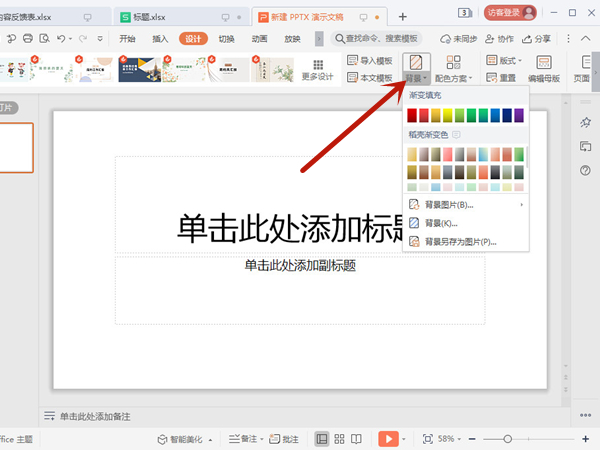This screenshot has width=600, height=450.
Task: Open the 版式 layout dropdown
Action: (x=504, y=61)
